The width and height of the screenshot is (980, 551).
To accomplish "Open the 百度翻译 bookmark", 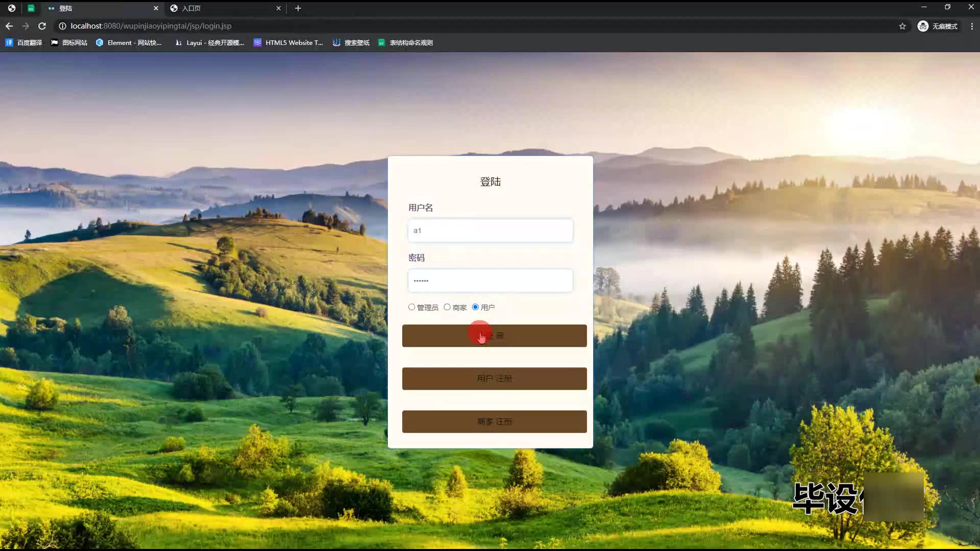I will pos(23,43).
